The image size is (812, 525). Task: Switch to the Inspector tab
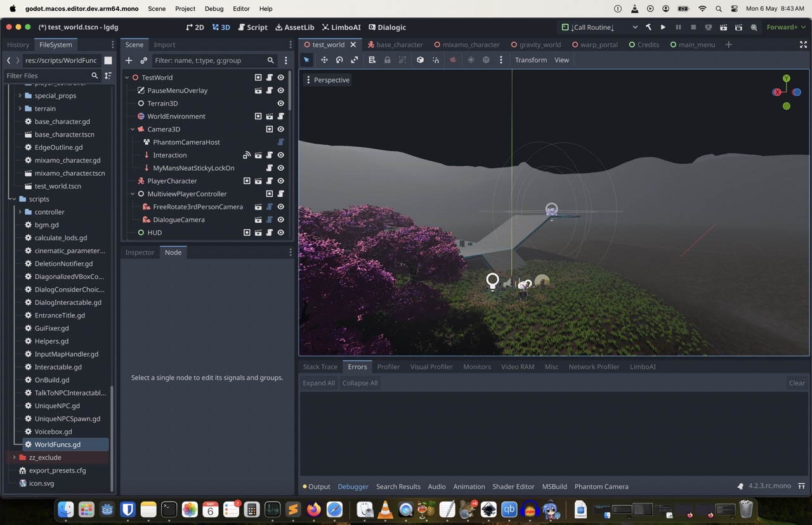click(140, 252)
